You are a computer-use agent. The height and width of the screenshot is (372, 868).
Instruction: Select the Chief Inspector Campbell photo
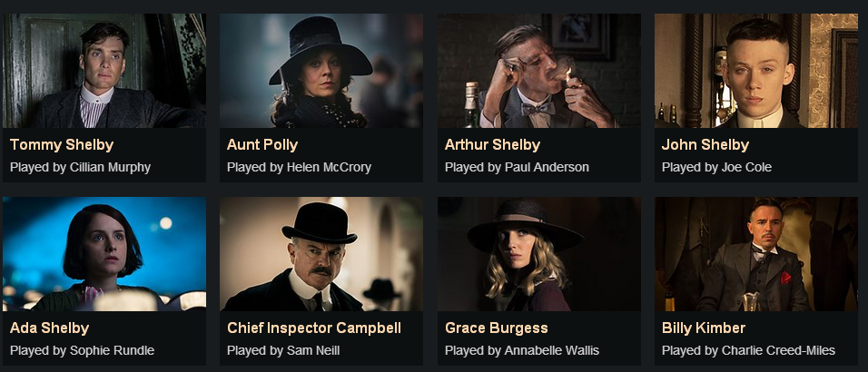[x=321, y=254]
